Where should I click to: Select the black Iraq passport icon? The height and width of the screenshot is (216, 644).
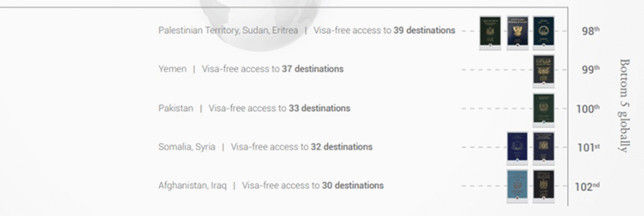point(544,185)
